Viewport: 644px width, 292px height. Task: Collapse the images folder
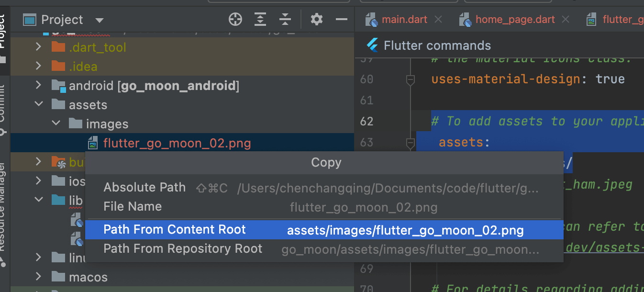click(56, 124)
